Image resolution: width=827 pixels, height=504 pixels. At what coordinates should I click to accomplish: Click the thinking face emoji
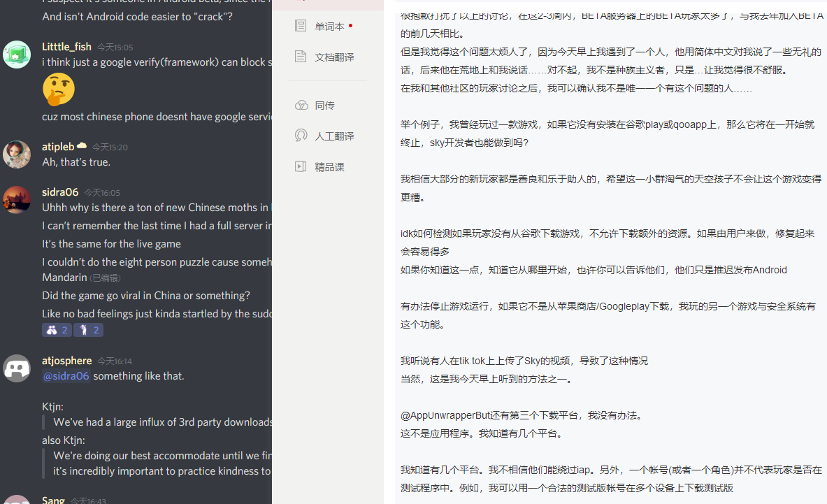(59, 89)
